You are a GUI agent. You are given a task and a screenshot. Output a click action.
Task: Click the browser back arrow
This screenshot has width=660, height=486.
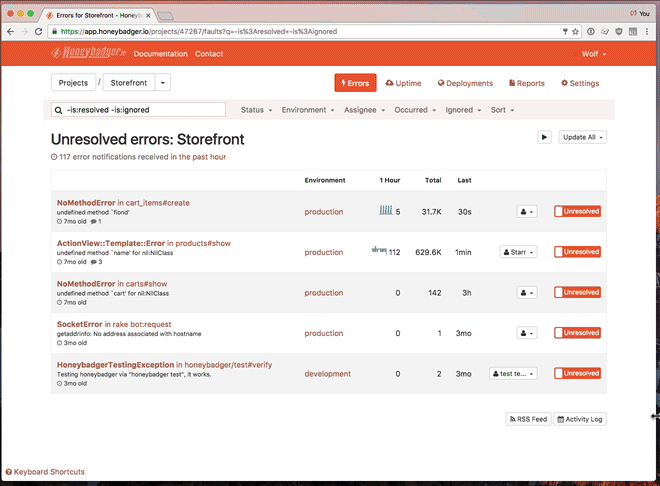tap(10, 32)
